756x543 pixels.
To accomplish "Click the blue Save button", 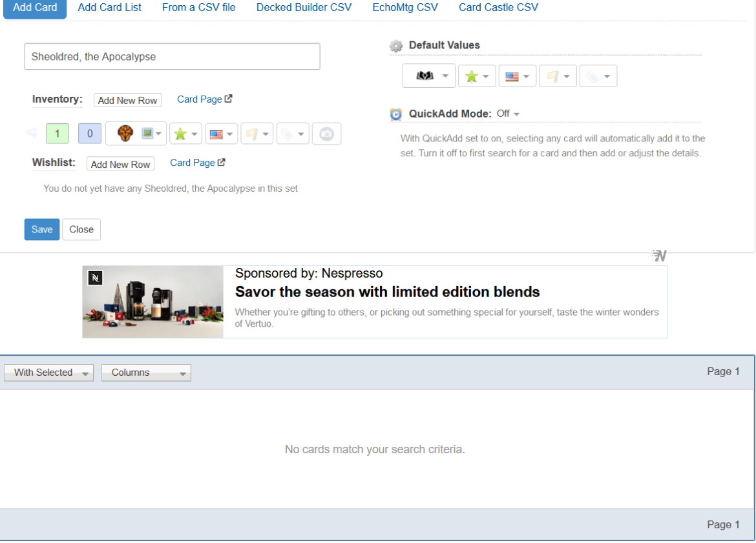I will tap(42, 229).
